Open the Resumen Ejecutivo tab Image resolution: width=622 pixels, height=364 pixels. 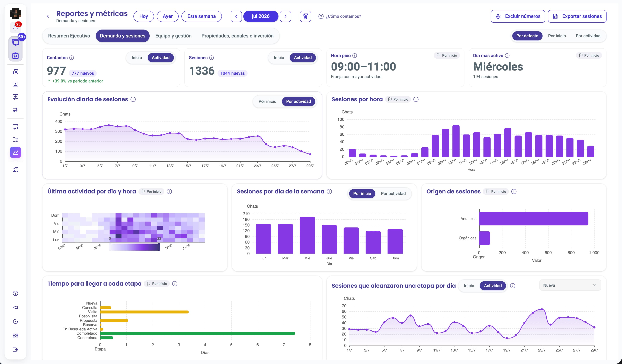click(69, 36)
